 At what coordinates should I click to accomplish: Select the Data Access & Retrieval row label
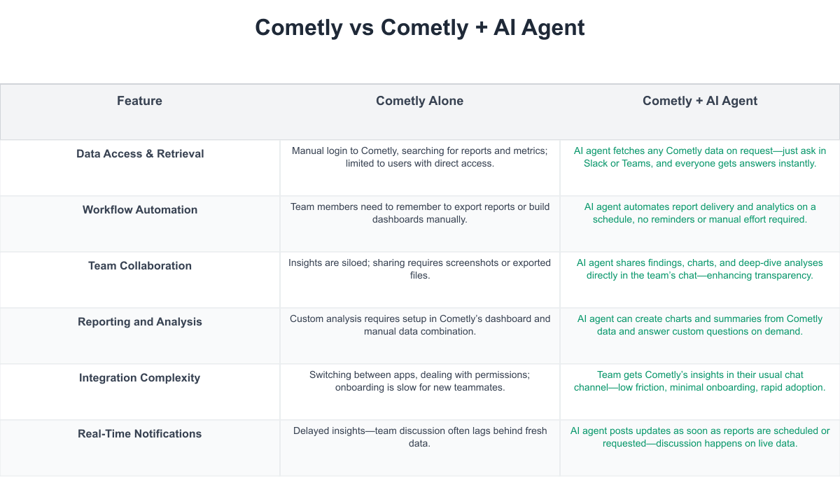coord(140,154)
